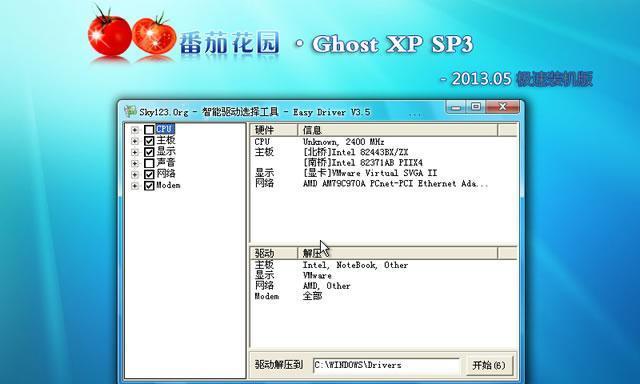Select the 显示 tree item label
The width and height of the screenshot is (640, 384).
pyautogui.click(x=166, y=151)
